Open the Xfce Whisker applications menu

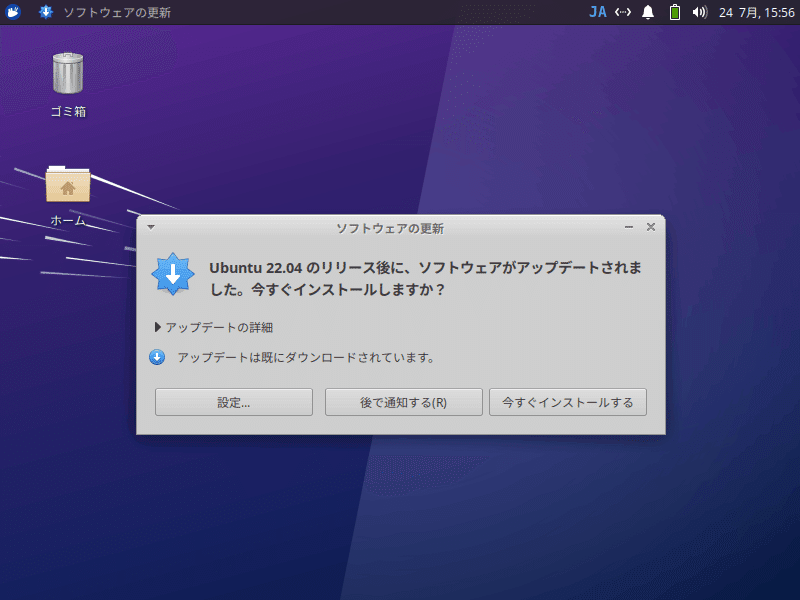[13, 12]
